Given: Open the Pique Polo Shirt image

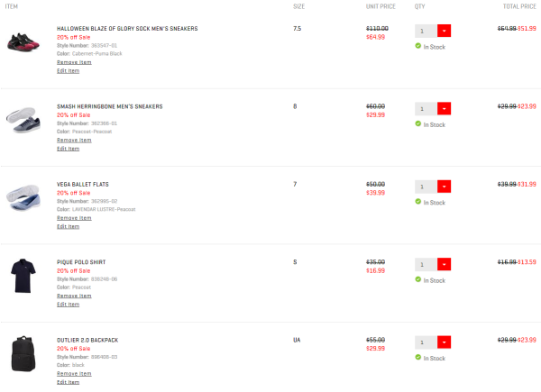Looking at the screenshot, I should pos(23,276).
